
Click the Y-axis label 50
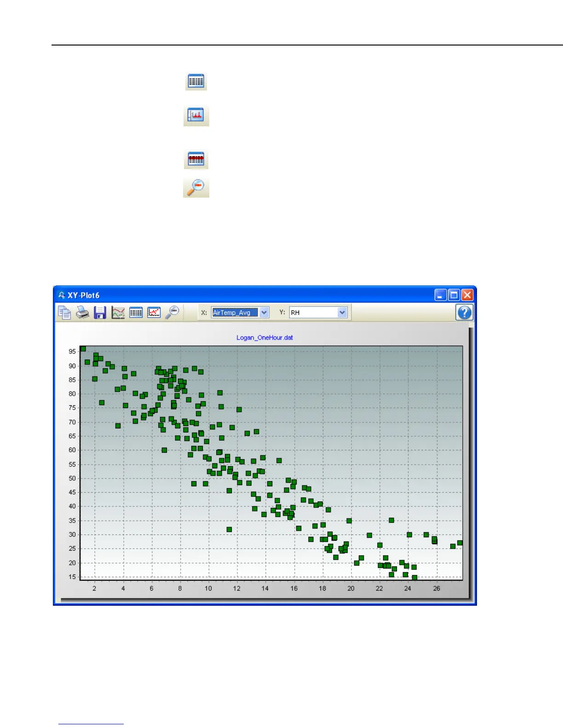point(72,478)
